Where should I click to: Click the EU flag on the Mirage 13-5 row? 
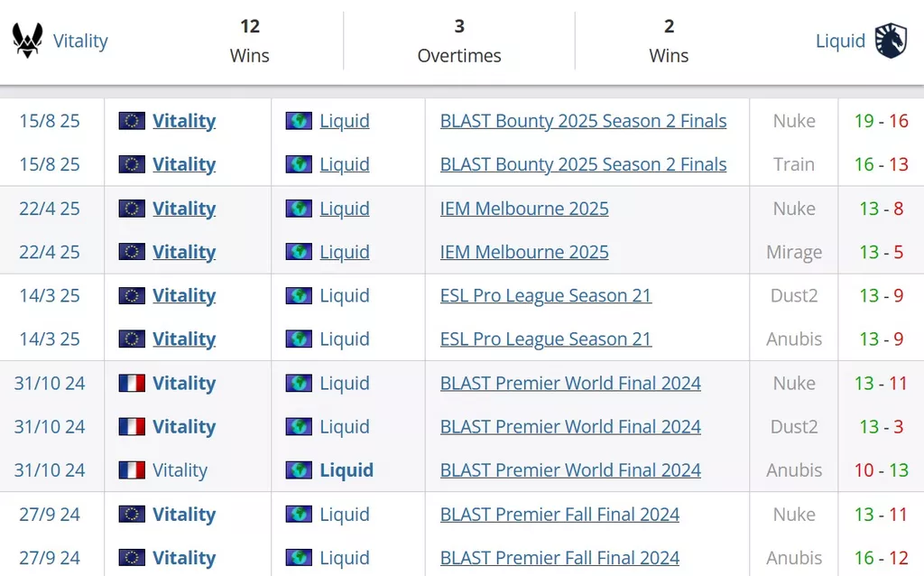pos(132,252)
